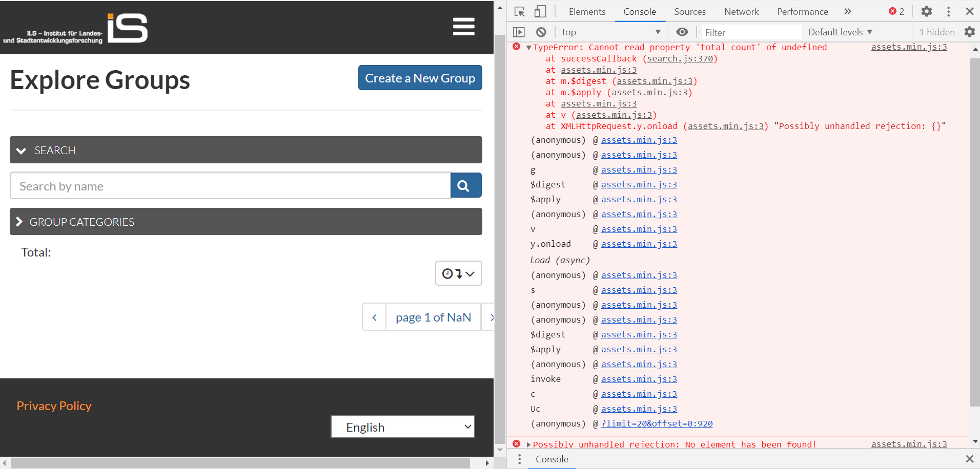This screenshot has width=980, height=469.
Task: Click the console vertical scrollbar thumb
Action: 975,232
